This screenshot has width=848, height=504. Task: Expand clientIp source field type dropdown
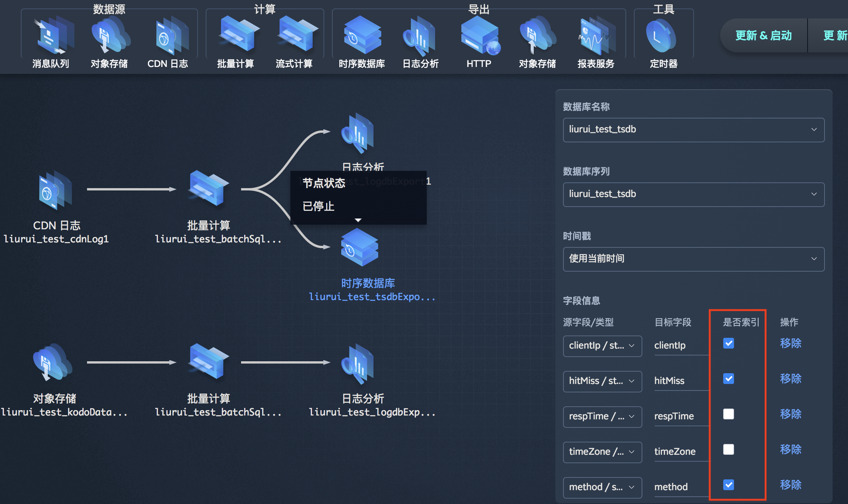[x=602, y=346]
